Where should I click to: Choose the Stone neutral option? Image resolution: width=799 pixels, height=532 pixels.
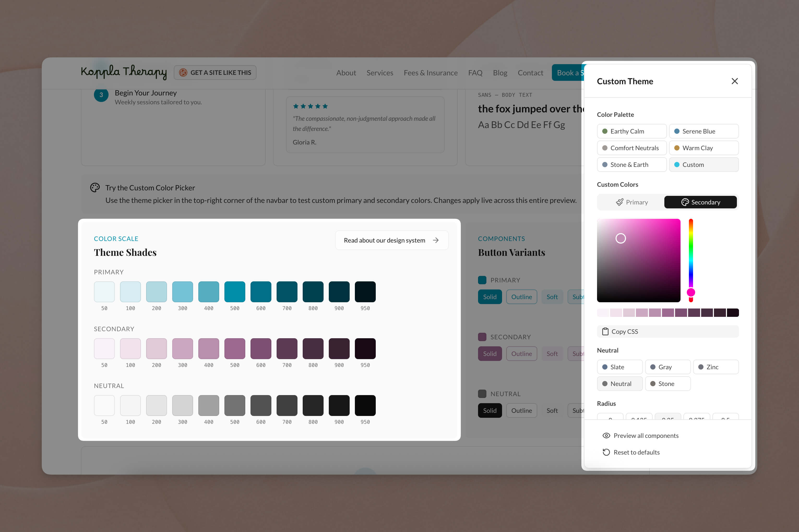point(668,384)
